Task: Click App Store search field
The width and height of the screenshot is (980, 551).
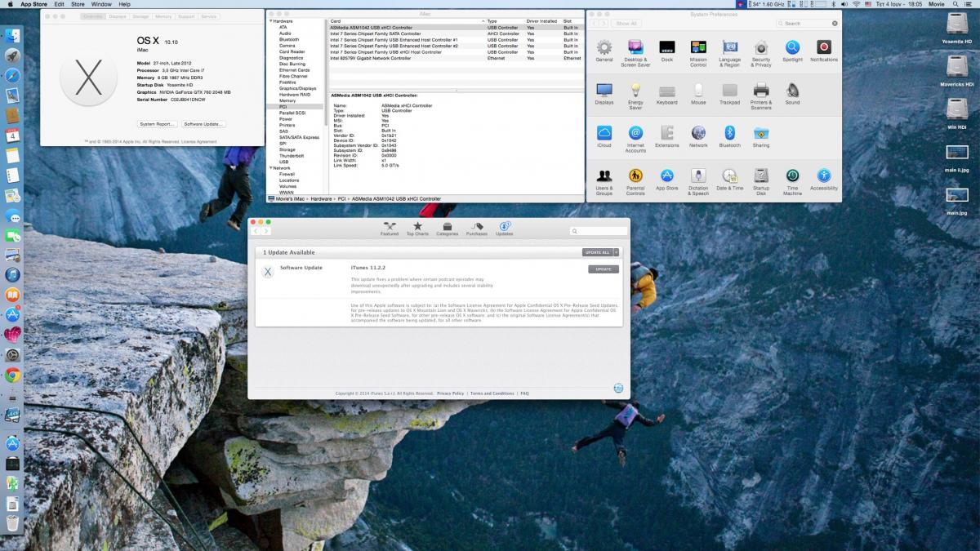Action: [599, 232]
